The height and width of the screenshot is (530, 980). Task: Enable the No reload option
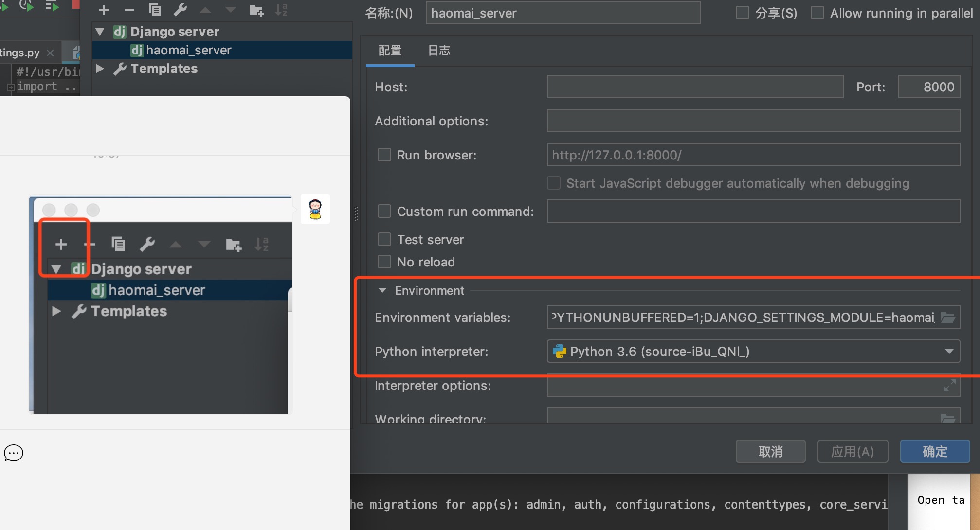point(384,262)
